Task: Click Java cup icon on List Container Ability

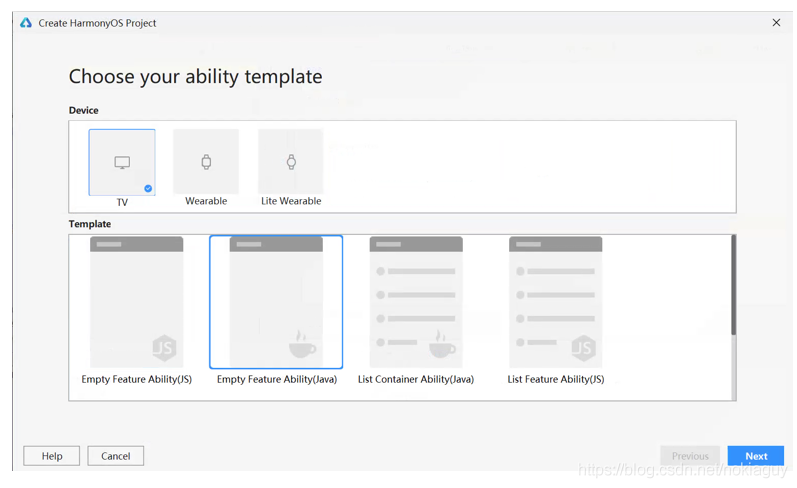Action: coord(442,344)
